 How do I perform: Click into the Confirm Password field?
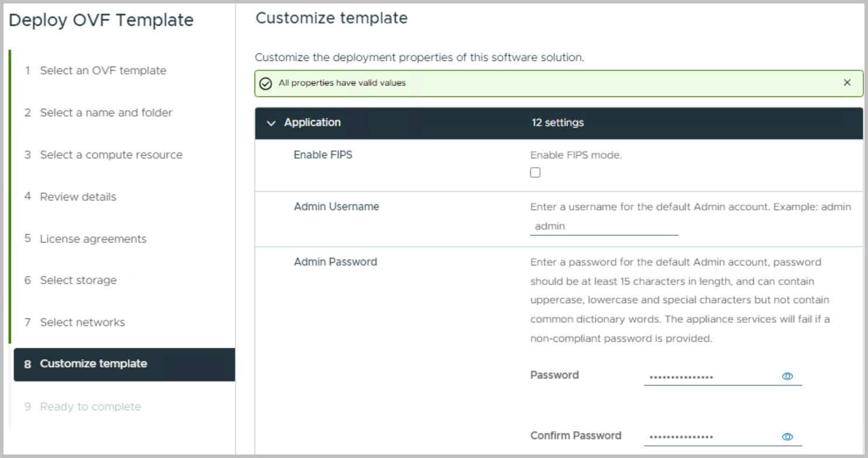point(710,437)
